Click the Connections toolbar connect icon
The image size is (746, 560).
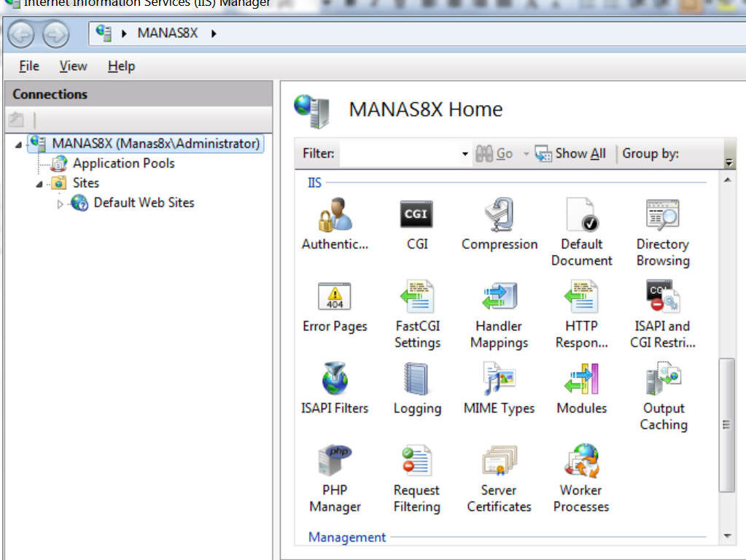click(16, 120)
